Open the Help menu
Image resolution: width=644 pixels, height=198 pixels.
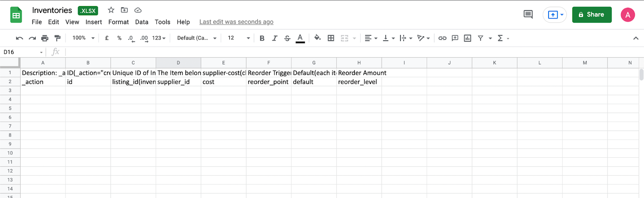point(184,22)
